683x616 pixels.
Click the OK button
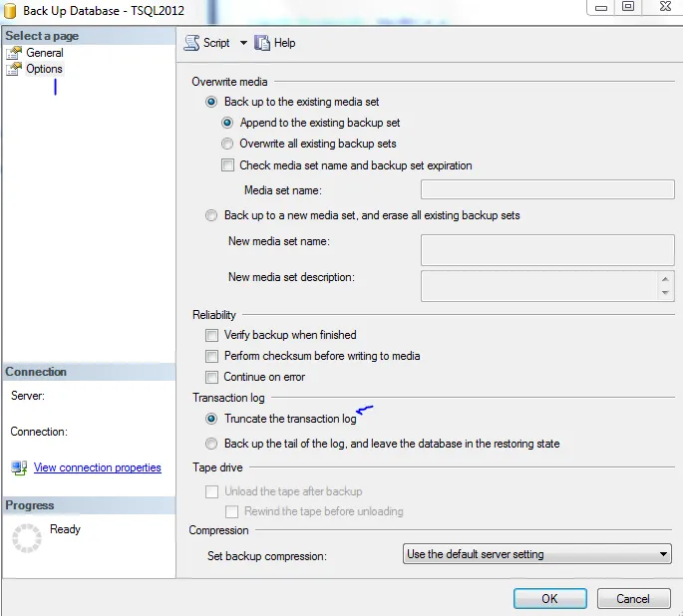[x=549, y=599]
